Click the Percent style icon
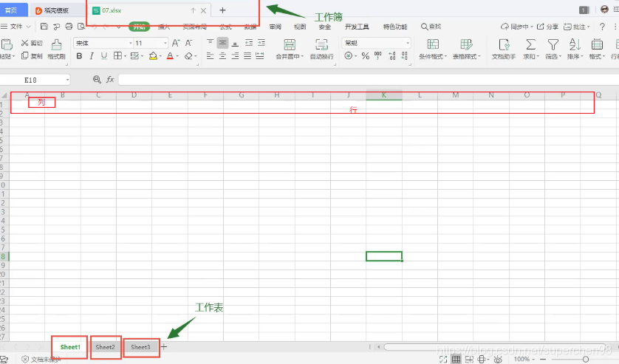The height and width of the screenshot is (364, 619). (366, 56)
